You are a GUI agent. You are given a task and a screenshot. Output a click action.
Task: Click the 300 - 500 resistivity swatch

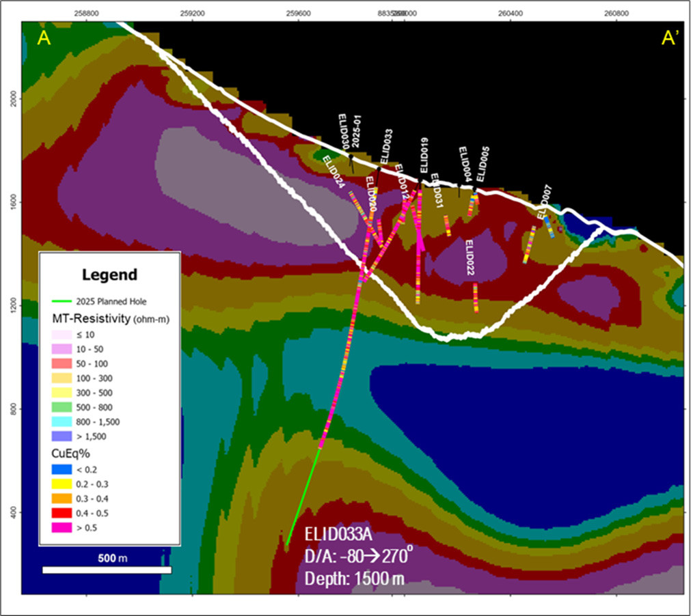tap(62, 393)
